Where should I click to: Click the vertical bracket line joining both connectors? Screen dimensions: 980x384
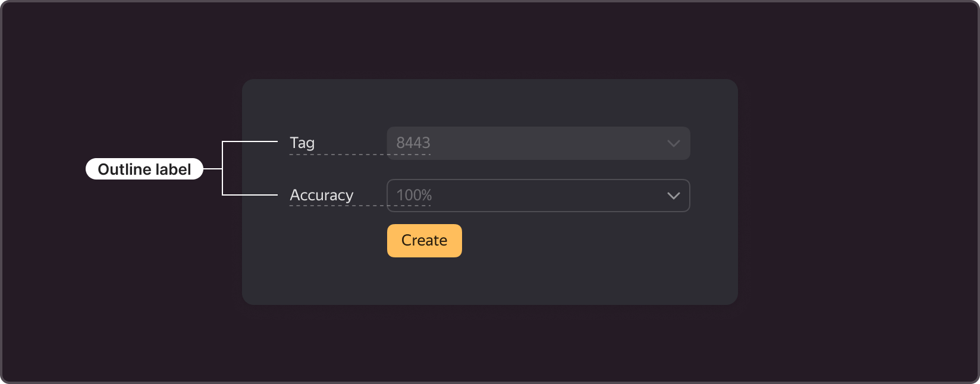pos(222,168)
